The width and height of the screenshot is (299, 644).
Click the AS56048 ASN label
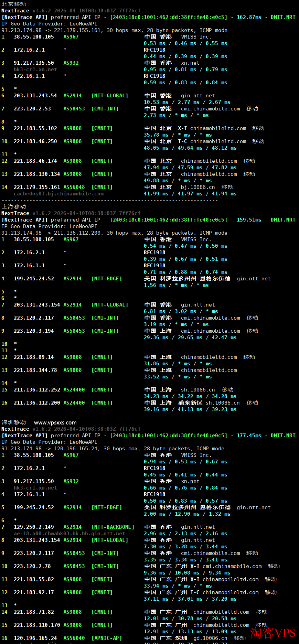(74, 187)
